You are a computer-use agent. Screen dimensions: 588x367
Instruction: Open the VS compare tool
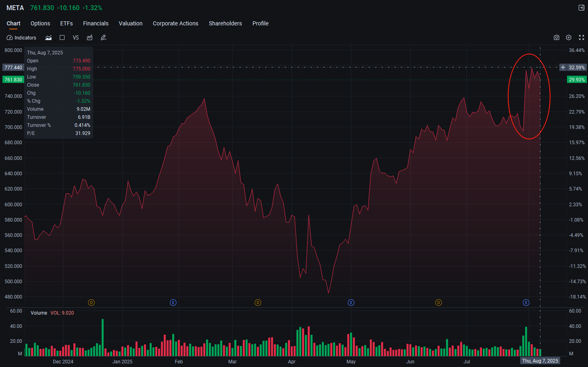tap(76, 37)
